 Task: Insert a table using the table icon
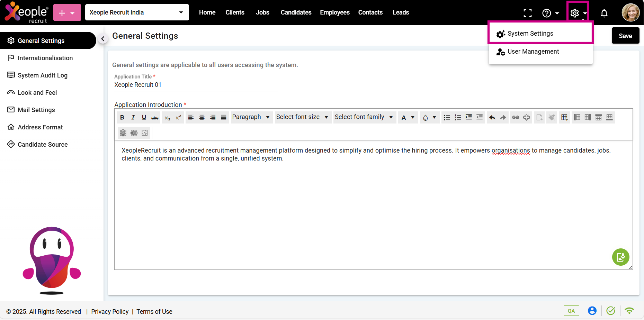[564, 117]
